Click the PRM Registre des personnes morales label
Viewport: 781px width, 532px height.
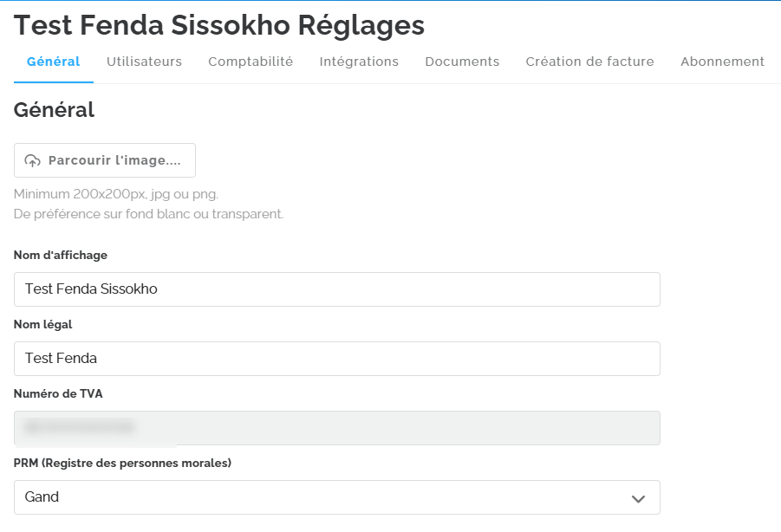122,463
